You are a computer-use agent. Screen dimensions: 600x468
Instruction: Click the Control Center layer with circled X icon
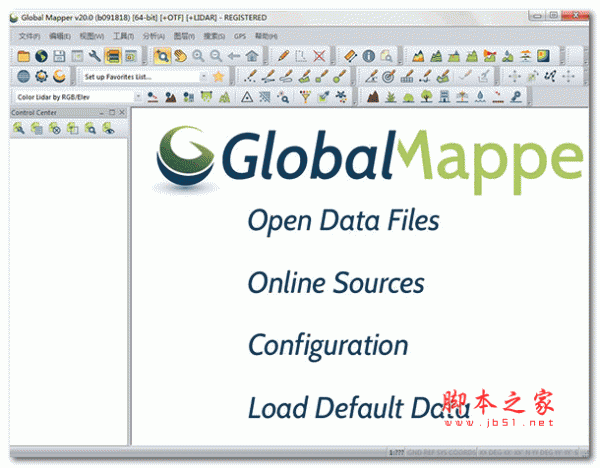click(55, 128)
